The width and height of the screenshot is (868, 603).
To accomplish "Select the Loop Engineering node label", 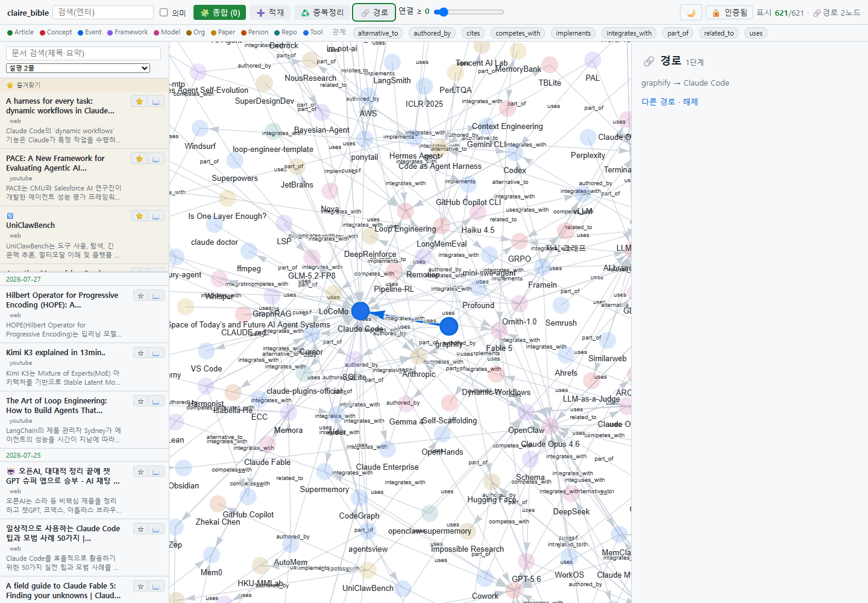I will 405,229.
